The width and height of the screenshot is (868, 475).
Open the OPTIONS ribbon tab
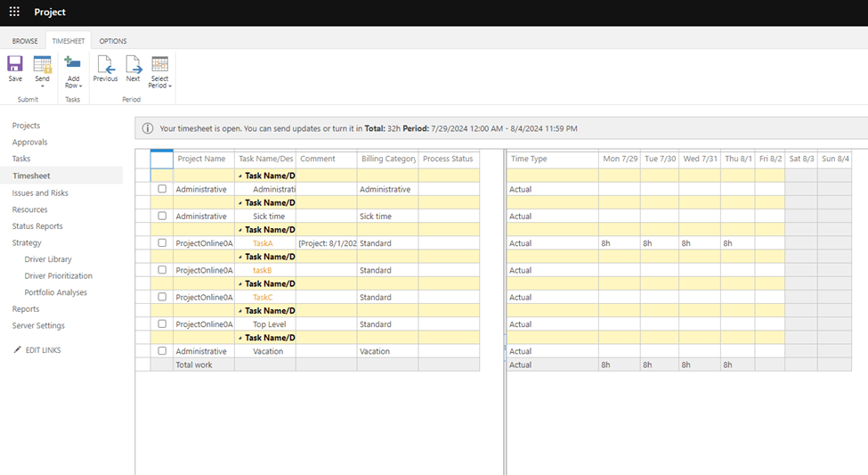[x=113, y=41]
